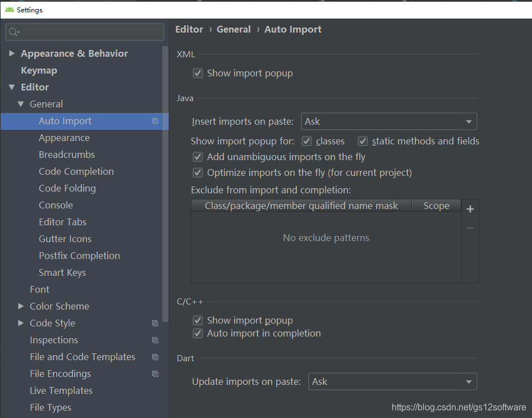Open the Appearance page under General
Viewport: 532px width, 418px height.
(64, 138)
